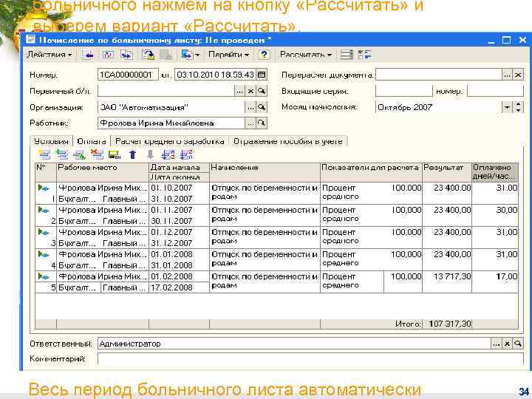This screenshot has height=399, width=532.
Task: Select the date cell 01.01.2008
Action: tap(179, 254)
